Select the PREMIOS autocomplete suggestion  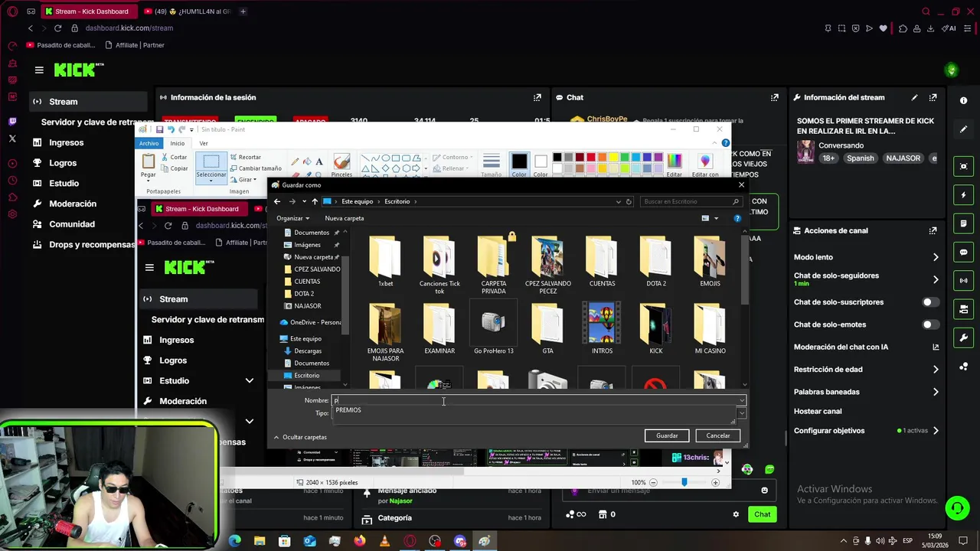point(348,410)
